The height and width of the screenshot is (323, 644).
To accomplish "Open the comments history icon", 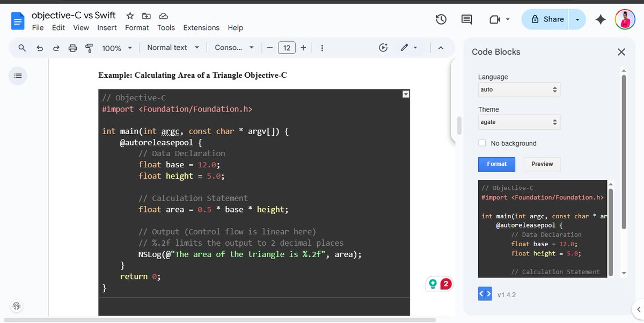I will tap(467, 19).
